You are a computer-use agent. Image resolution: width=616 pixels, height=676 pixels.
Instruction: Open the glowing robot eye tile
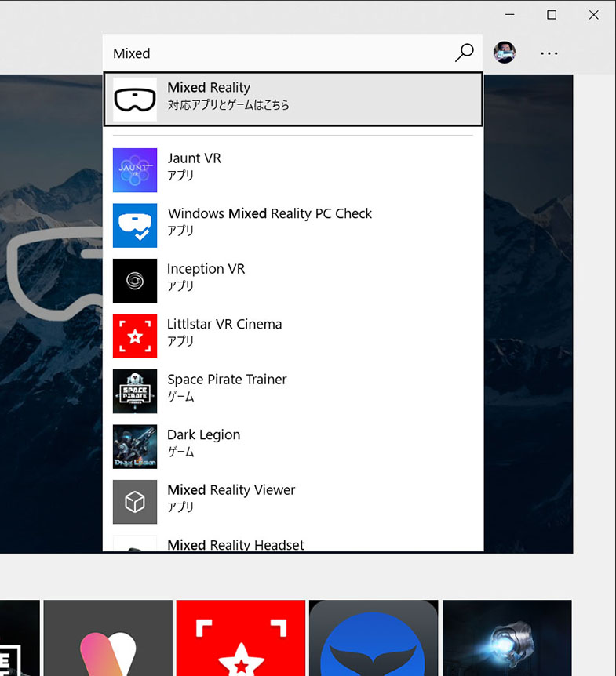click(507, 638)
